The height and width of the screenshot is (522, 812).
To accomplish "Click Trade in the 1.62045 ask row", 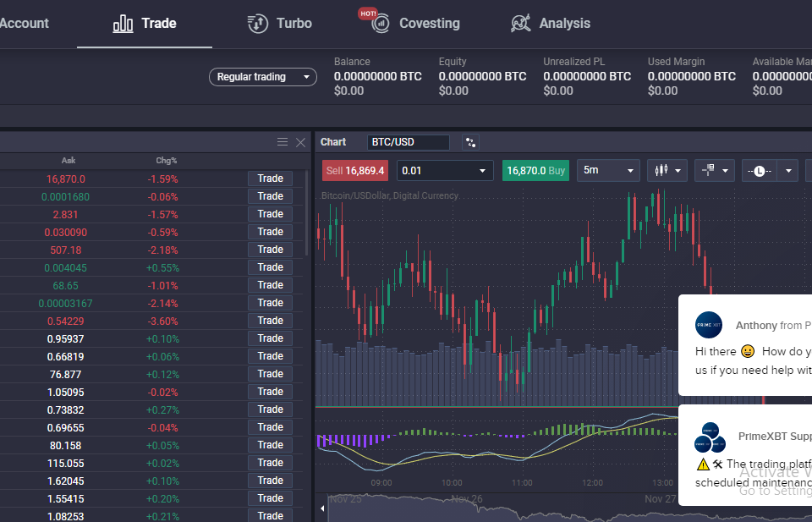I will tap(271, 481).
